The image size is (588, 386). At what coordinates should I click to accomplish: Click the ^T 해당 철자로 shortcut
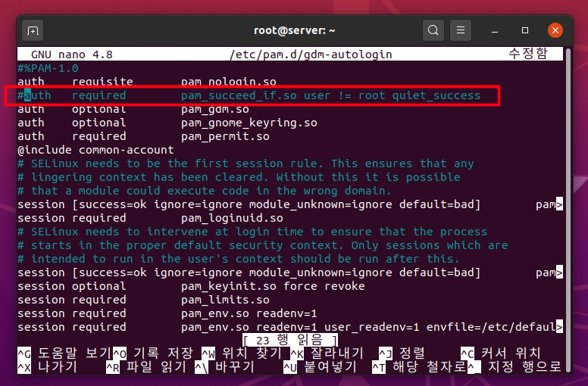419,367
